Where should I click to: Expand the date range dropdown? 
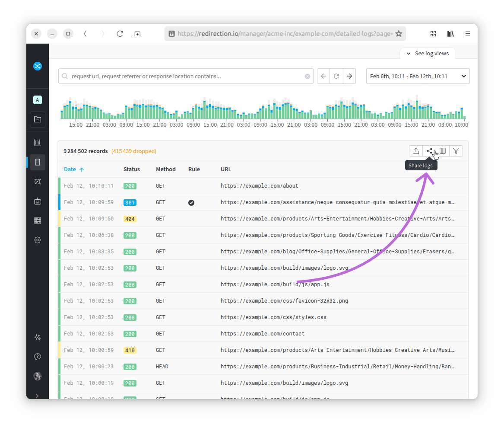(418, 76)
